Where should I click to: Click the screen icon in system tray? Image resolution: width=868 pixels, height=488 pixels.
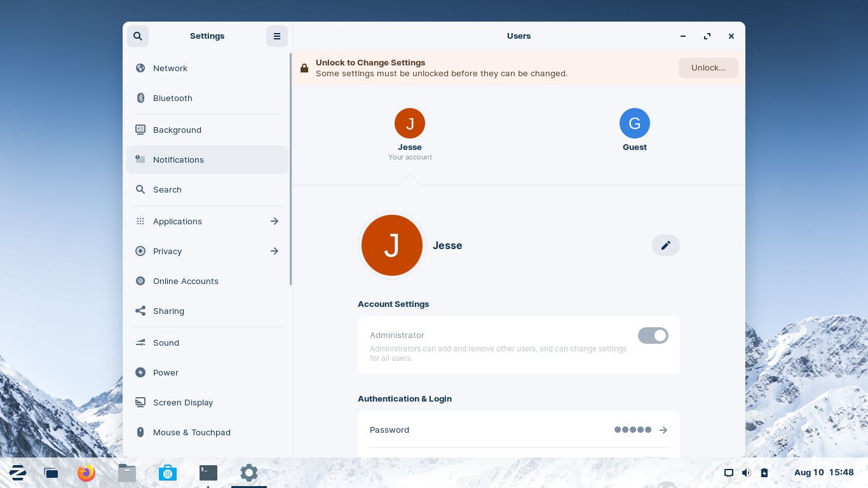click(x=729, y=473)
